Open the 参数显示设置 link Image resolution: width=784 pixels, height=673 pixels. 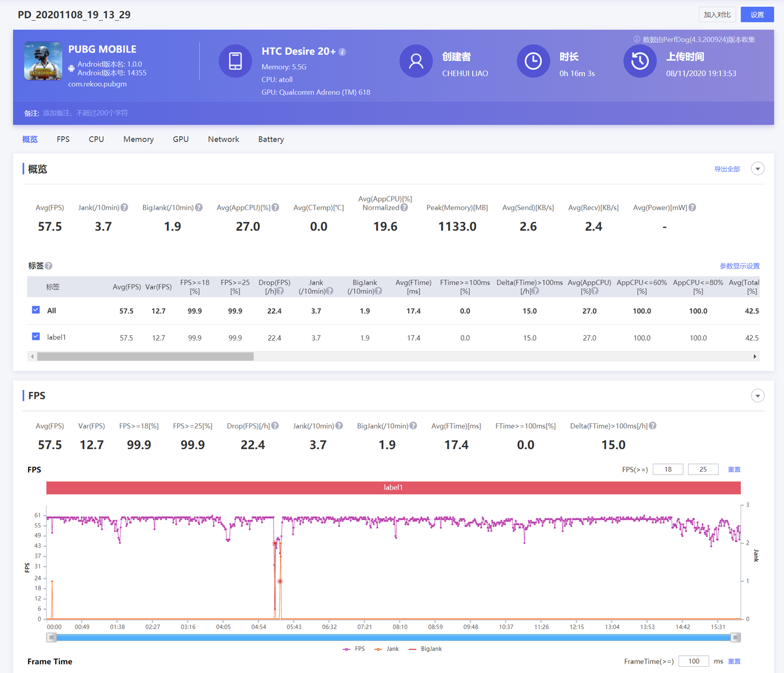pos(739,266)
